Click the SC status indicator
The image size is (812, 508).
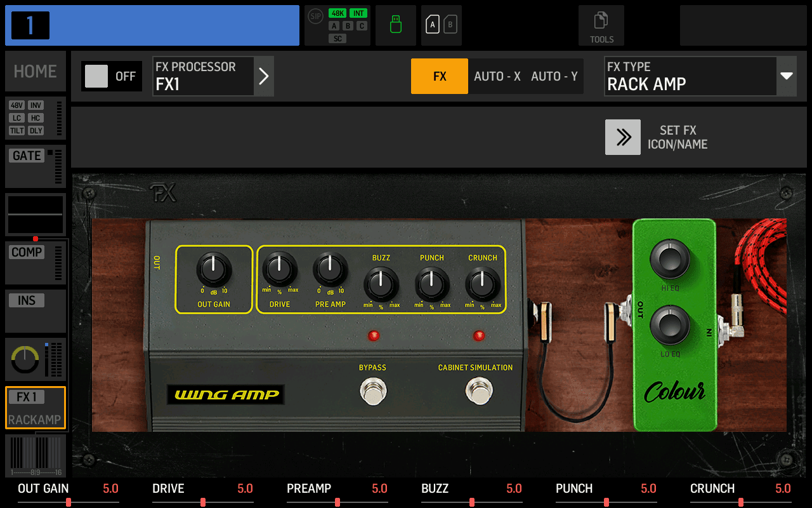337,39
